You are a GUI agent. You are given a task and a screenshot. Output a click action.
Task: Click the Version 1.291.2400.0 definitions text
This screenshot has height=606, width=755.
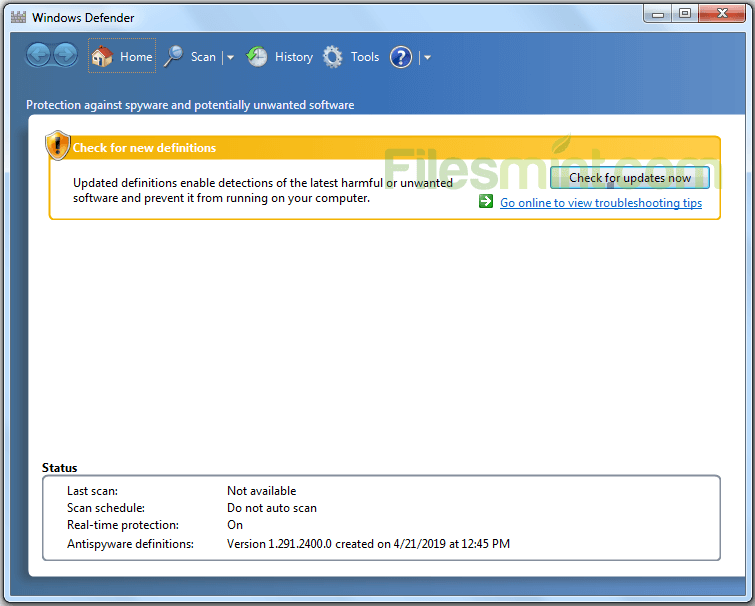coord(368,544)
